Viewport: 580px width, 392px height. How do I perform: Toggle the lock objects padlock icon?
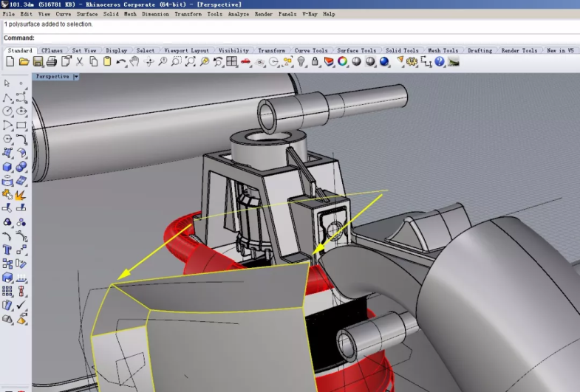coord(315,62)
